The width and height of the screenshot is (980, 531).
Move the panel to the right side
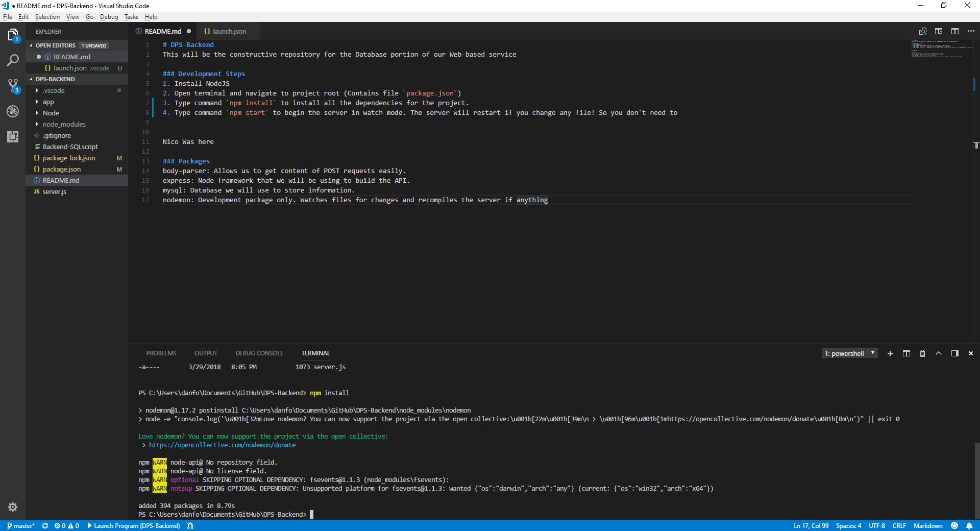[954, 353]
